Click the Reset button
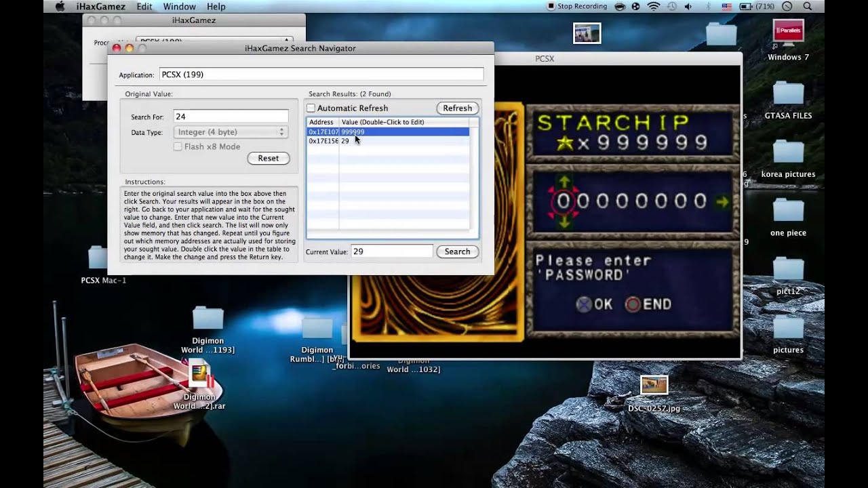The width and height of the screenshot is (868, 488). pos(268,158)
